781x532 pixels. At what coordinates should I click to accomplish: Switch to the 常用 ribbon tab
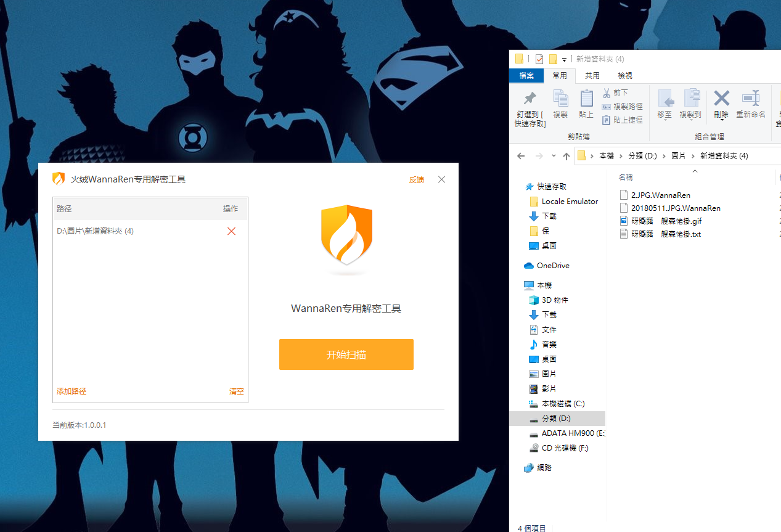pyautogui.click(x=560, y=76)
